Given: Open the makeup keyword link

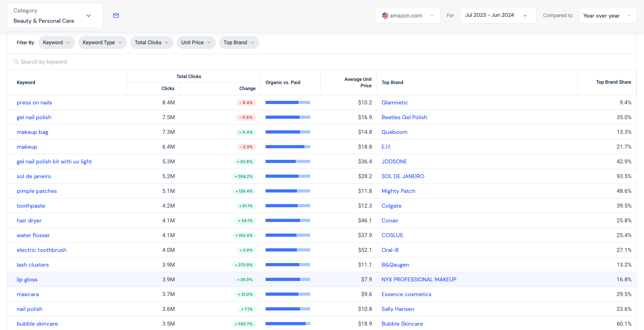Looking at the screenshot, I should [27, 147].
